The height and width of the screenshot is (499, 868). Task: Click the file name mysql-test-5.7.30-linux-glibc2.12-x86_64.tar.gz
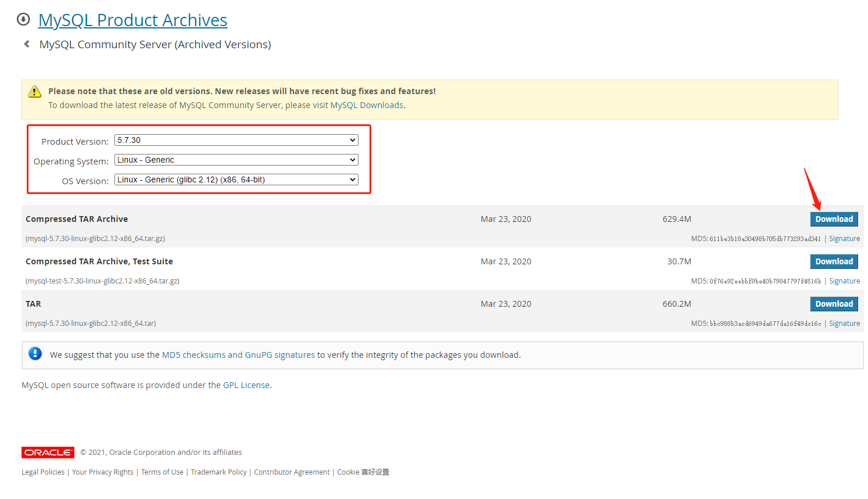pos(102,281)
